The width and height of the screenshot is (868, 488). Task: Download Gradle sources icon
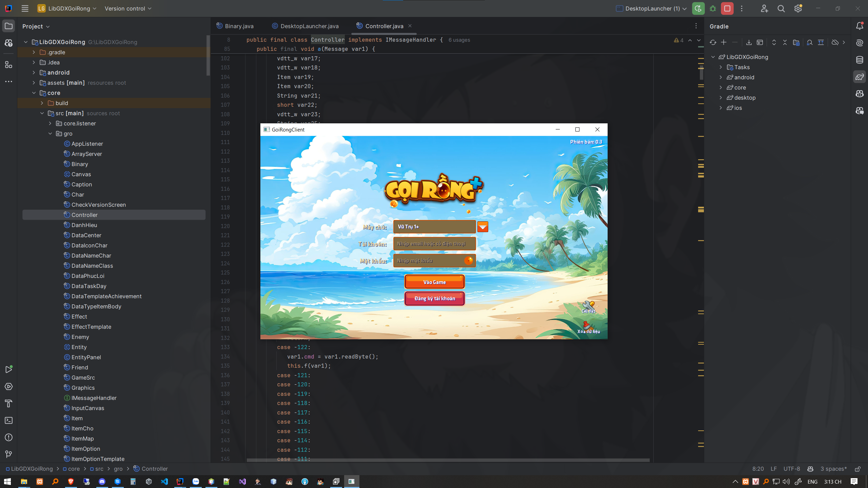point(749,42)
